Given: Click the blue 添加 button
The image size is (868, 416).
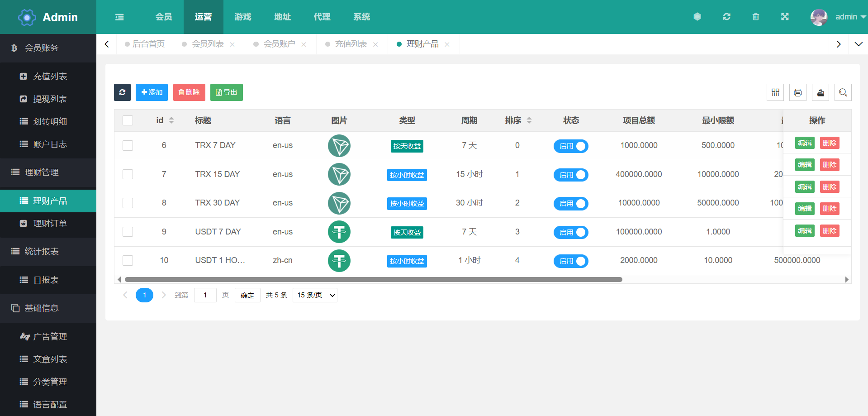Looking at the screenshot, I should click(x=152, y=92).
